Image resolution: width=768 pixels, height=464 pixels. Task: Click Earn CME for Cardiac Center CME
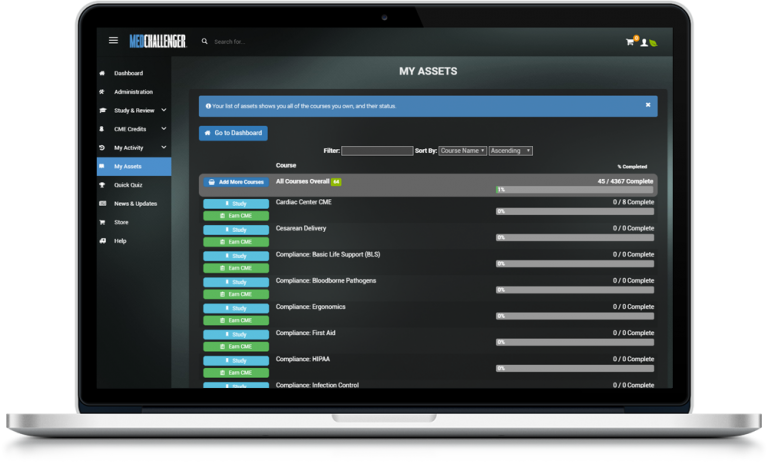click(x=236, y=216)
